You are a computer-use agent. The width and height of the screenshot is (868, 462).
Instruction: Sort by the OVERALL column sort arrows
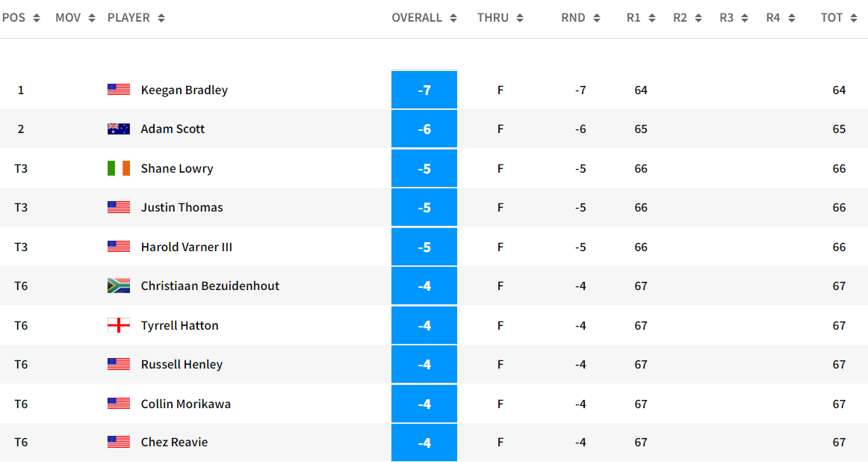point(453,18)
